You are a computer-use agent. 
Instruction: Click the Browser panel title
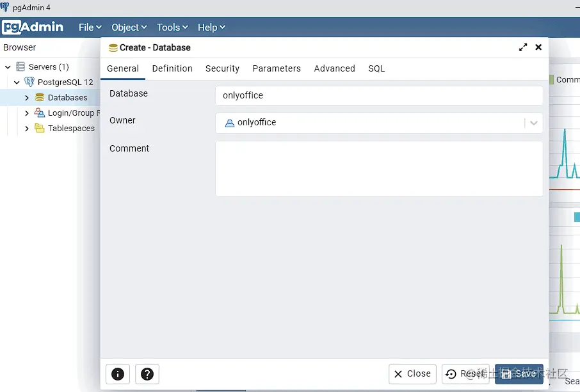pos(20,47)
